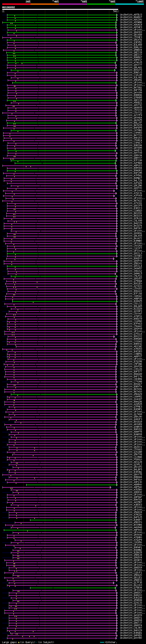This screenshot has width=146, height=644.
Task: Open hit UniRef100_A9SIP0
Action: [x=131, y=20]
